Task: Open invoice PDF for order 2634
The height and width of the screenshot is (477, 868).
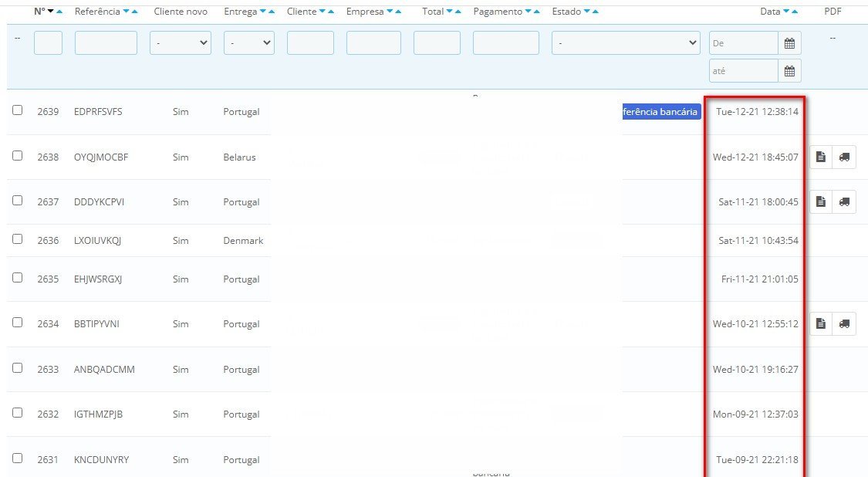Action: [821, 324]
